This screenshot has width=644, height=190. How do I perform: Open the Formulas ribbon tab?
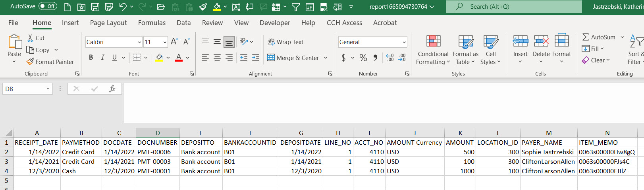pos(152,23)
